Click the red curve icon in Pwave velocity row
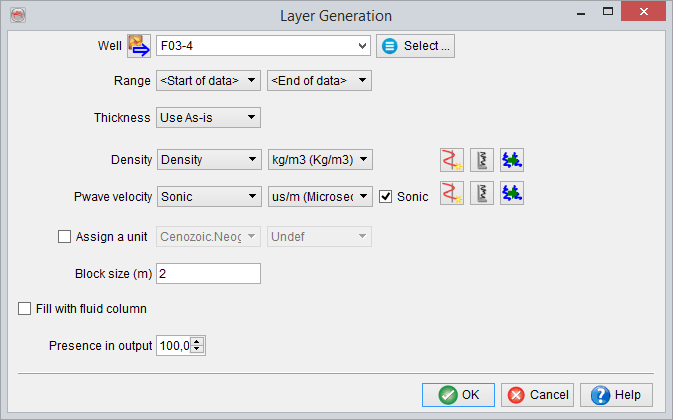Image resolution: width=673 pixels, height=420 pixels. tap(453, 194)
